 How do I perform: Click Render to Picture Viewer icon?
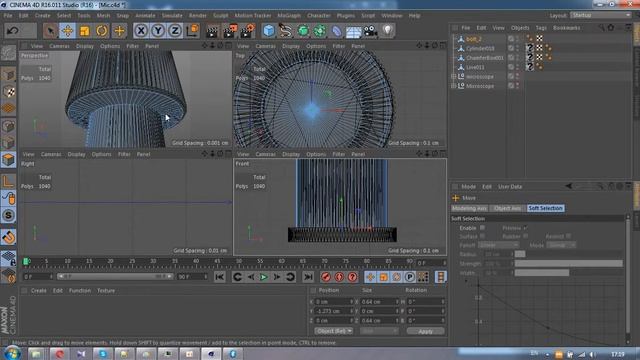pyautogui.click(x=230, y=31)
